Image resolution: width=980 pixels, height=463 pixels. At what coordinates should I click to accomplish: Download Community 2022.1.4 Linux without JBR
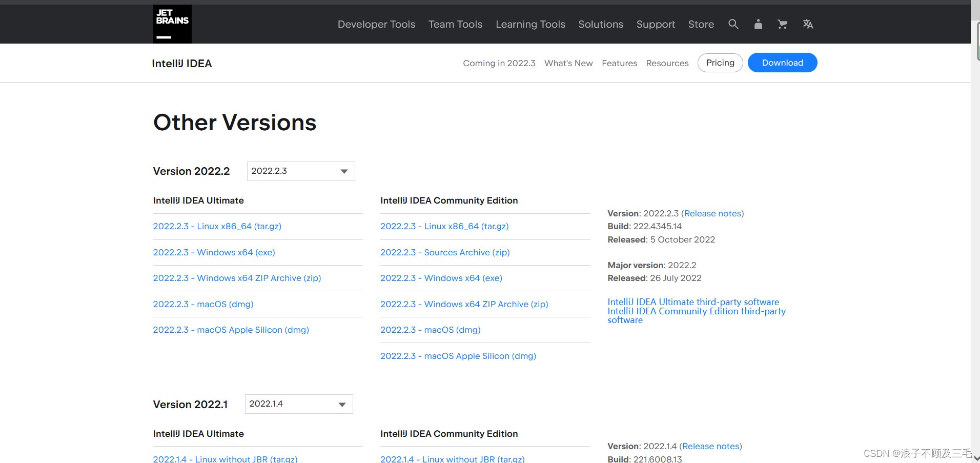(x=453, y=459)
